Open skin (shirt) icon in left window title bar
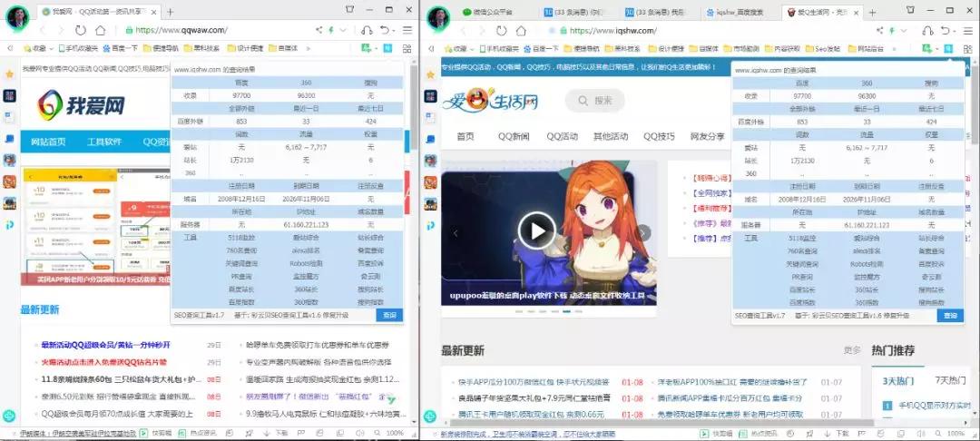The height and width of the screenshot is (441, 980). tap(350, 9)
